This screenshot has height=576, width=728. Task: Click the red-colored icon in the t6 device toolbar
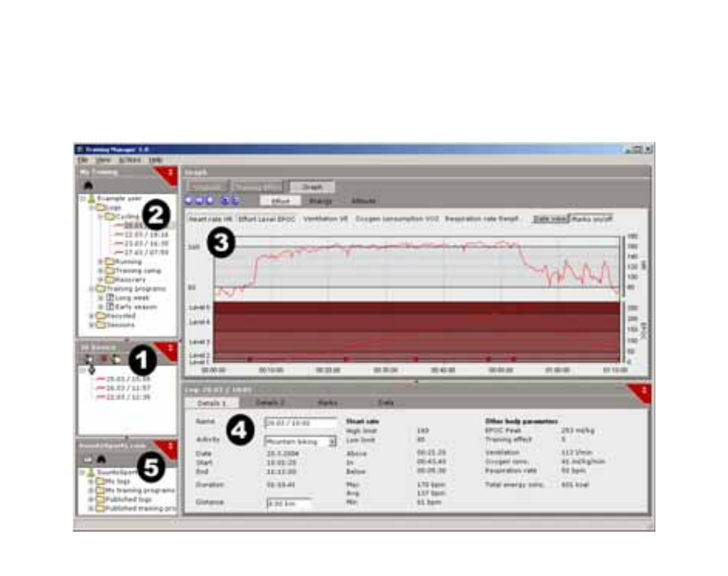(x=103, y=359)
